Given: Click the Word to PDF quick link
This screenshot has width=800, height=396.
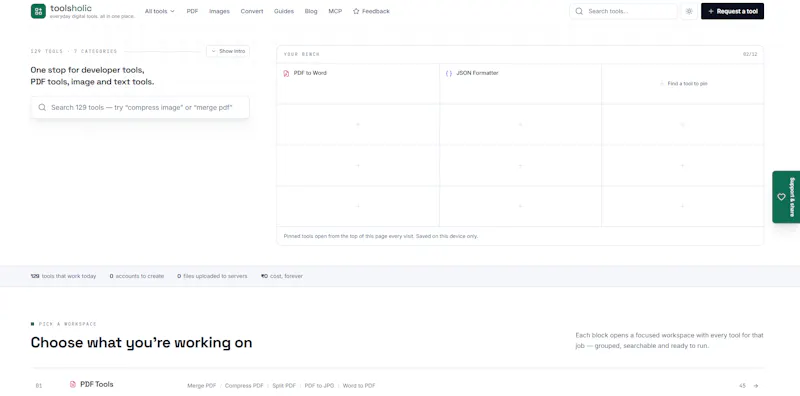Looking at the screenshot, I should [359, 386].
